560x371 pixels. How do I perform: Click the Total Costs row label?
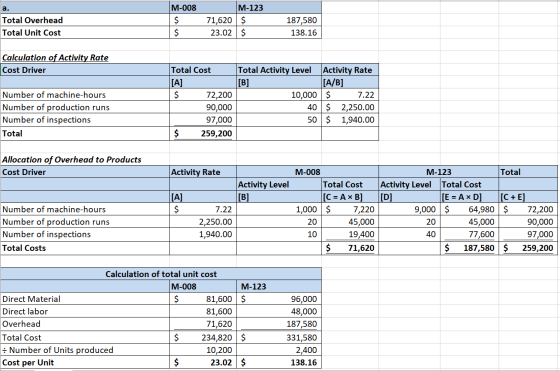point(24,248)
